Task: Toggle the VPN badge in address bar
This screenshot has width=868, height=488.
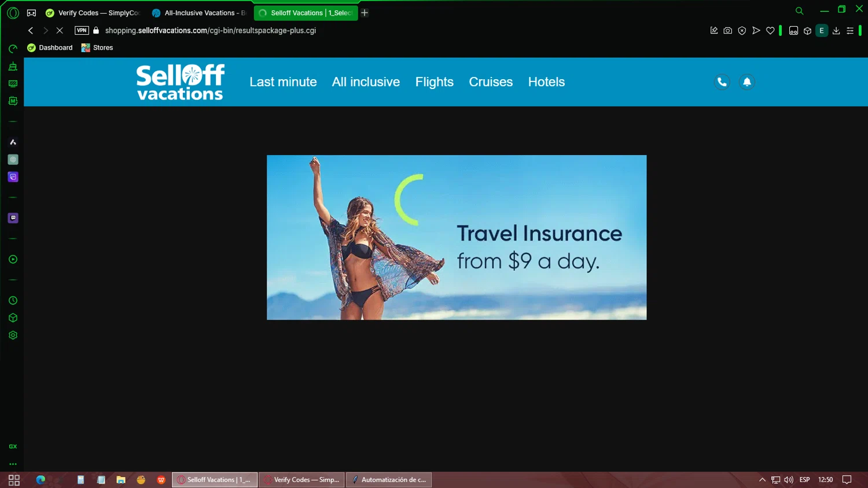Action: coord(82,31)
